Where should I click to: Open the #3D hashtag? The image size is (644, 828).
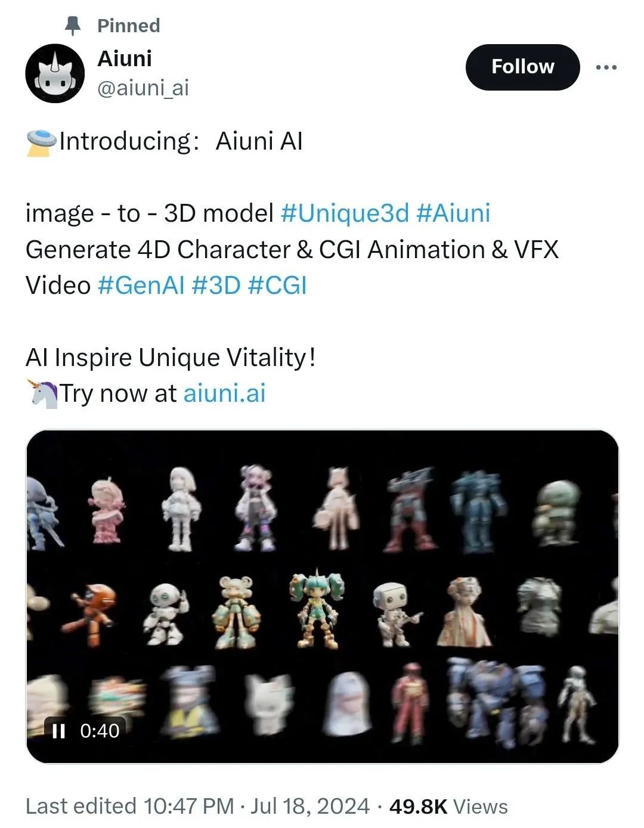click(x=216, y=286)
